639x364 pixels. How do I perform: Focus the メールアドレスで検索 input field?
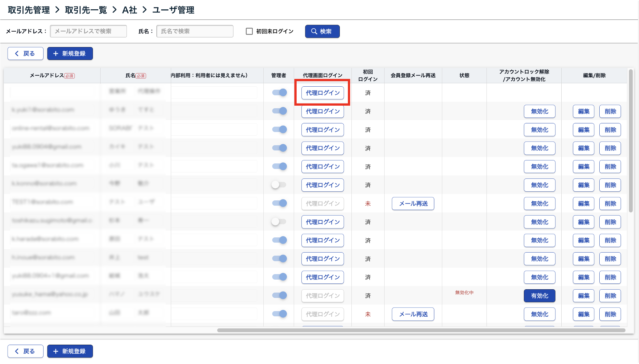click(88, 31)
